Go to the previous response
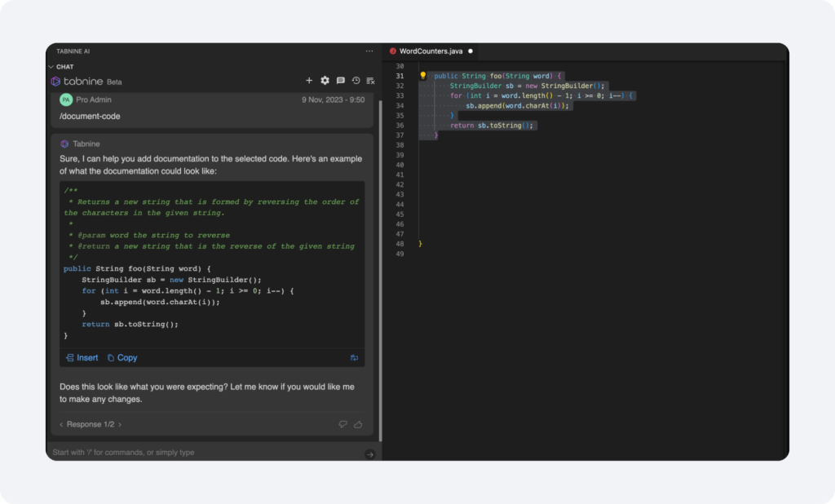This screenshot has width=835, height=504. click(x=61, y=425)
